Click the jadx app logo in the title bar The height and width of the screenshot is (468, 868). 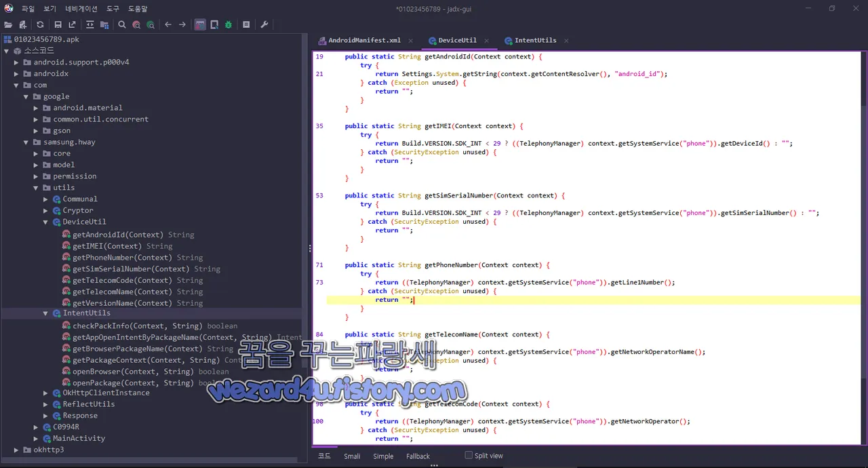9,8
